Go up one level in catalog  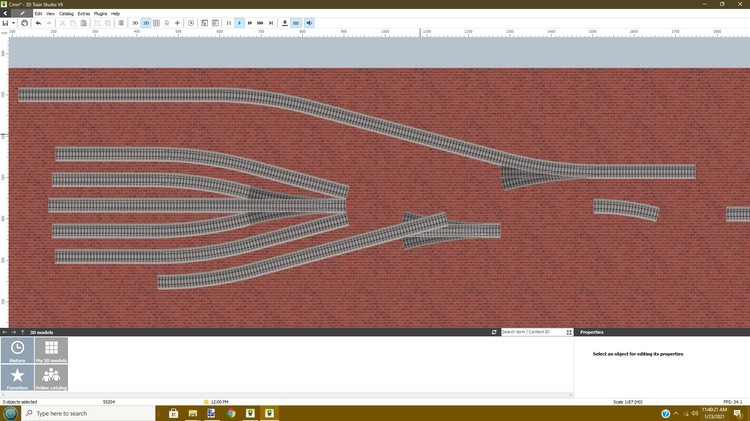[x=22, y=332]
